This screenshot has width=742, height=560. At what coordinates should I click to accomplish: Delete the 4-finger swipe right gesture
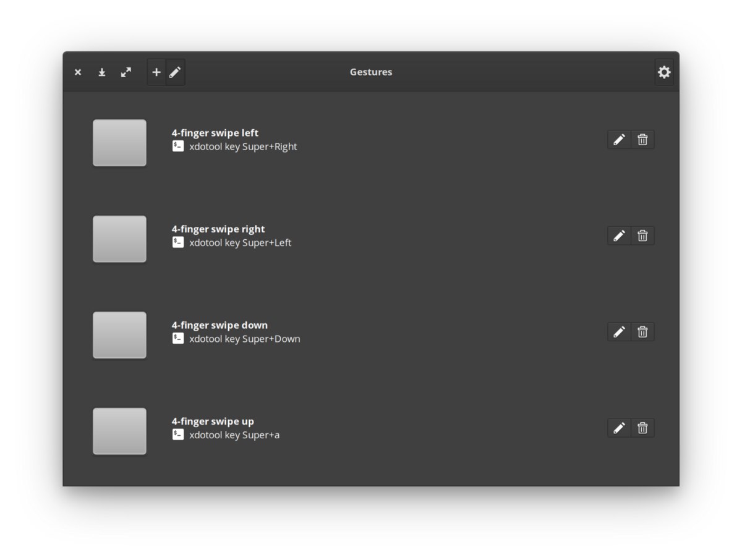coord(642,235)
